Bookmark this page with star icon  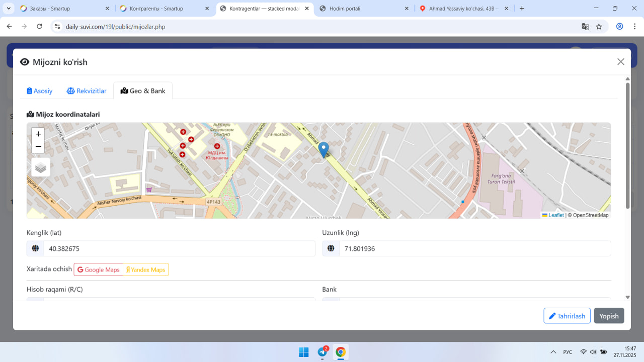point(599,27)
